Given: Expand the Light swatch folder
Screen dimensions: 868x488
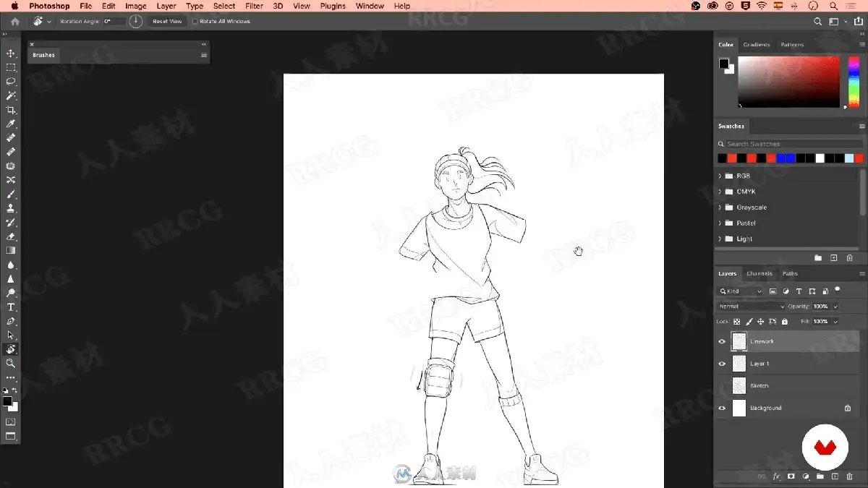Looking at the screenshot, I should pos(720,239).
